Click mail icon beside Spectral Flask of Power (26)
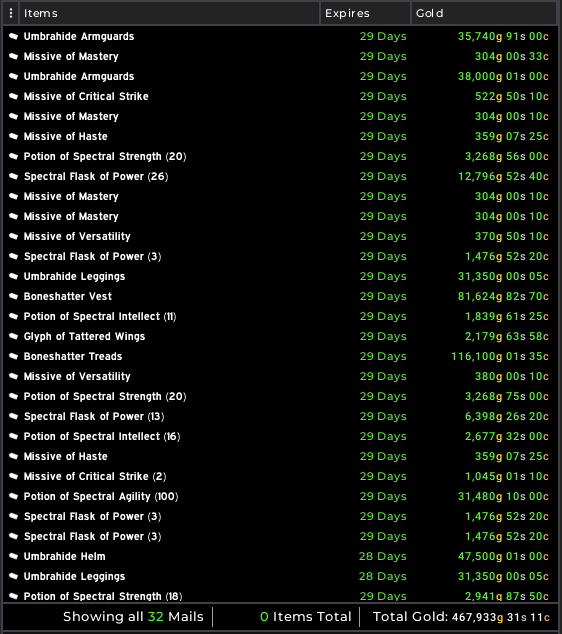Screen dimensions: 562x634 [x=13, y=176]
